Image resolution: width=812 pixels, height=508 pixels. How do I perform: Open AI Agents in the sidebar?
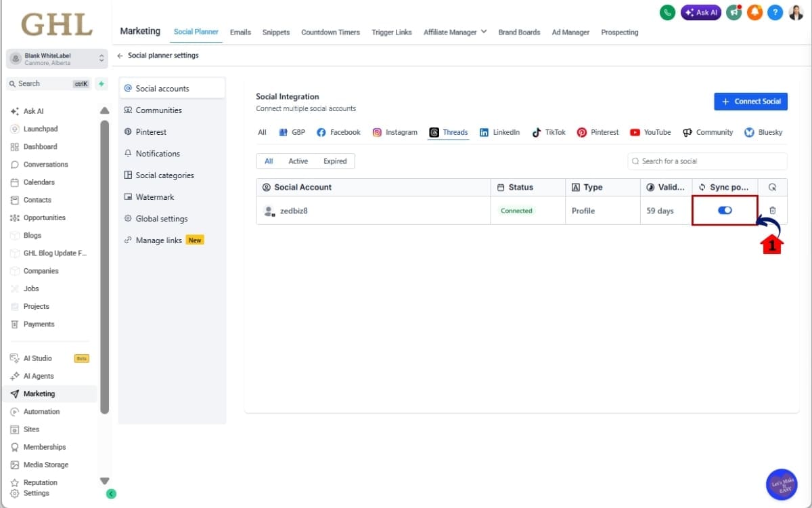pos(39,376)
